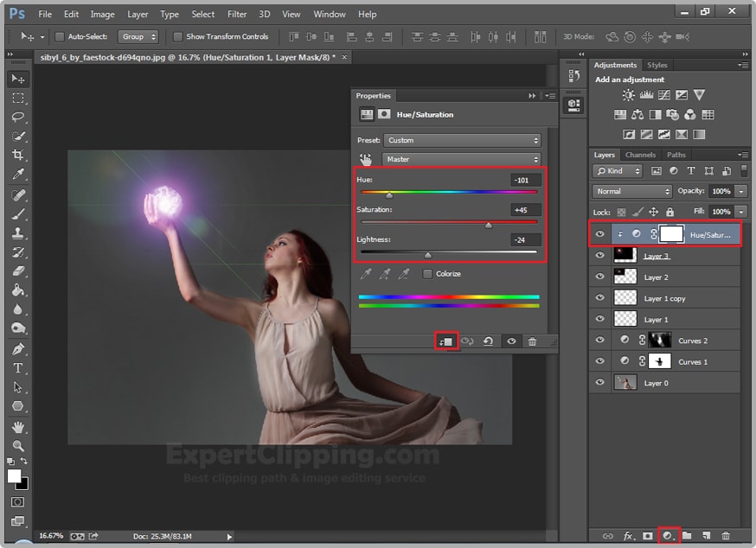Click the Hue value field
This screenshot has height=548, width=756.
(x=525, y=180)
